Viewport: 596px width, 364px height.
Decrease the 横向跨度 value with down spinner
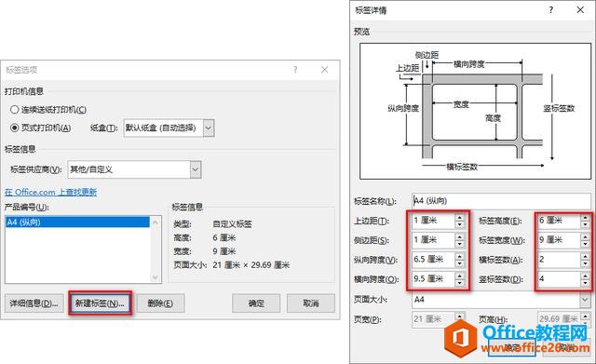(x=460, y=283)
